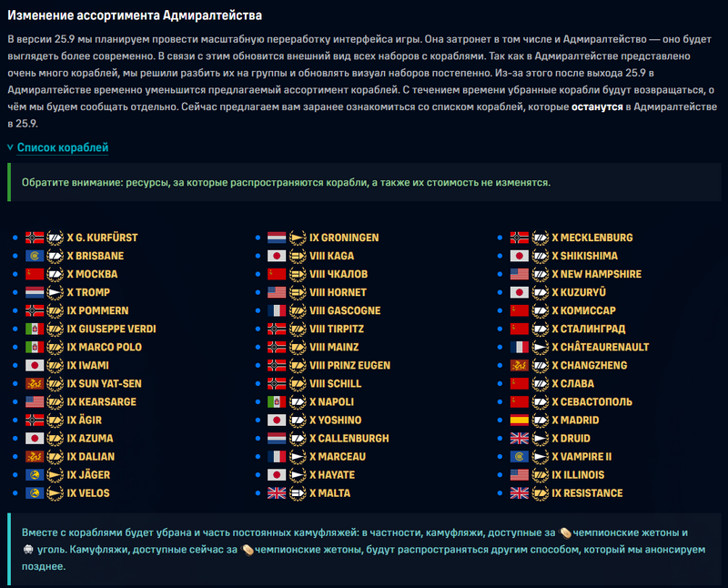The width and height of the screenshot is (728, 588).
Task: Click the ship class icon next to IX Illinois
Action: [x=540, y=474]
